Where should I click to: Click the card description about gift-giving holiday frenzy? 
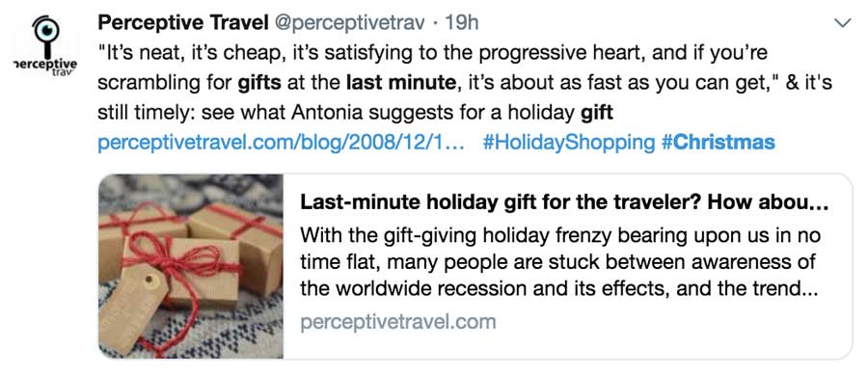coord(560,262)
